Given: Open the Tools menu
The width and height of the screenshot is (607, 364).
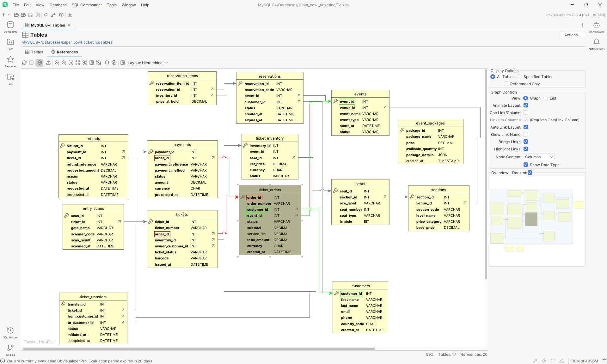Looking at the screenshot, I should point(112,5).
